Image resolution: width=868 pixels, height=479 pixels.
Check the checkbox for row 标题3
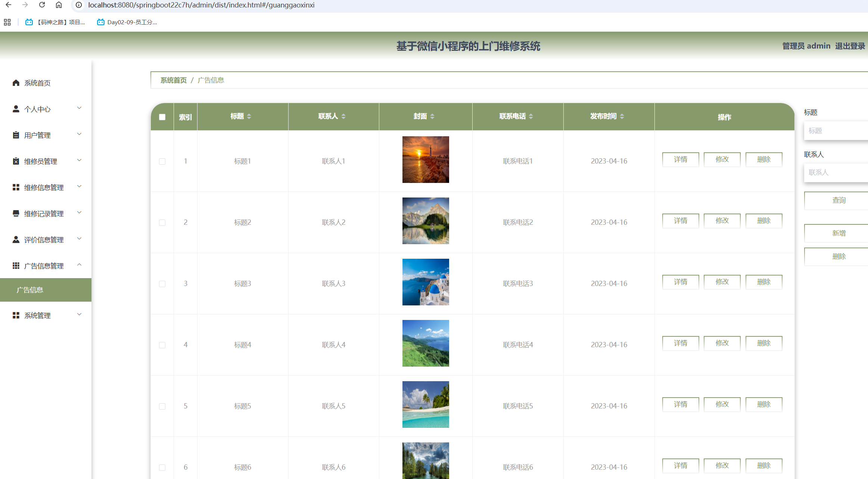coord(162,284)
